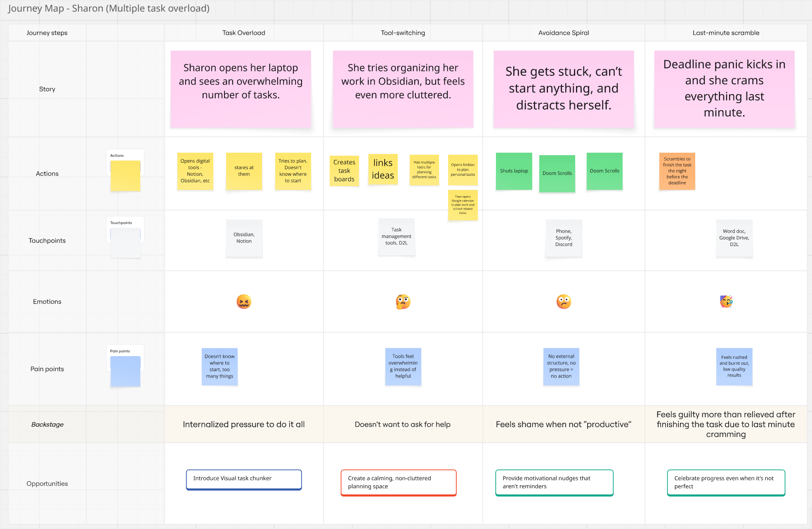Select the 'Word doc, Google Drive, D2L' note

(734, 238)
